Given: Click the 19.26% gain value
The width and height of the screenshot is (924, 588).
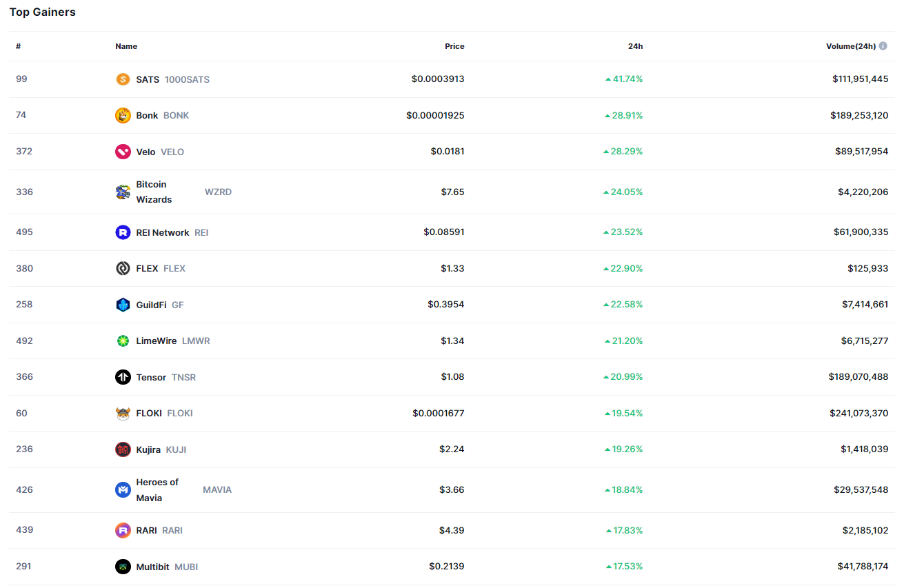Looking at the screenshot, I should pos(623,449).
